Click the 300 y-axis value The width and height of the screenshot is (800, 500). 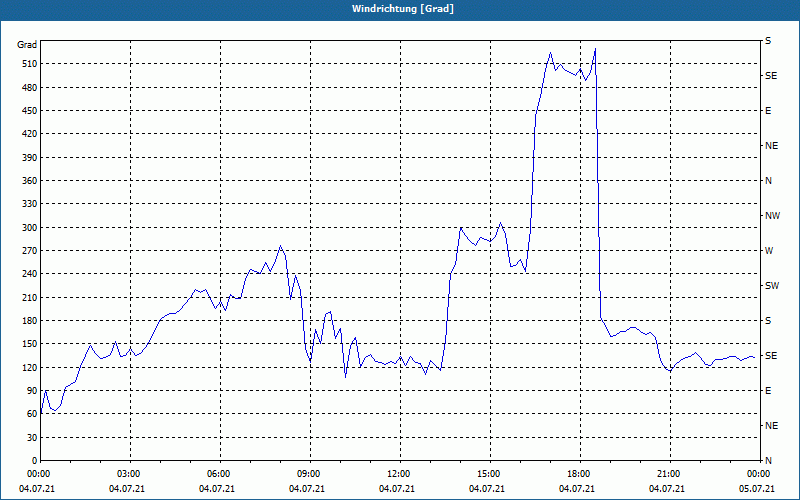click(x=30, y=228)
